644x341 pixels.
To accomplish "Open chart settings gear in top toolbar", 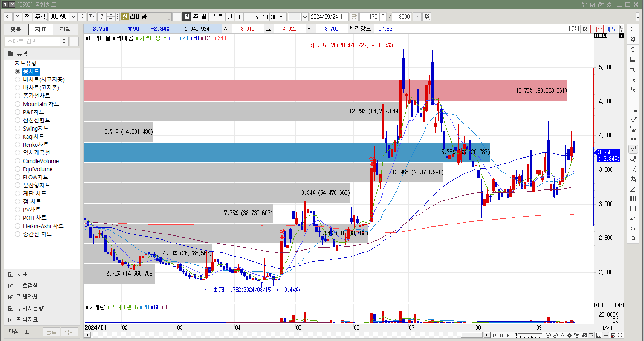I will click(x=427, y=16).
